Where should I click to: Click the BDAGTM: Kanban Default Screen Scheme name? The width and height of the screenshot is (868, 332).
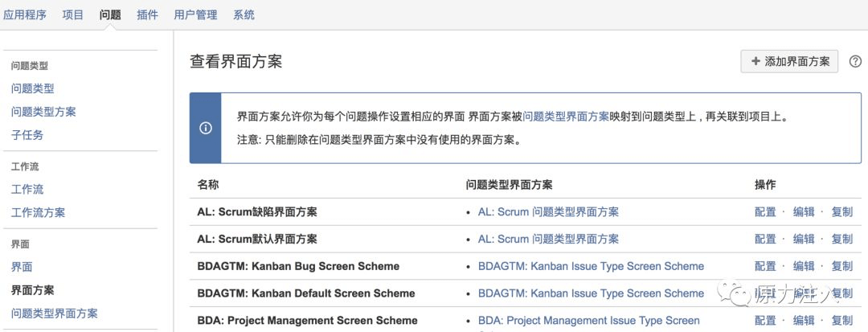pyautogui.click(x=306, y=293)
